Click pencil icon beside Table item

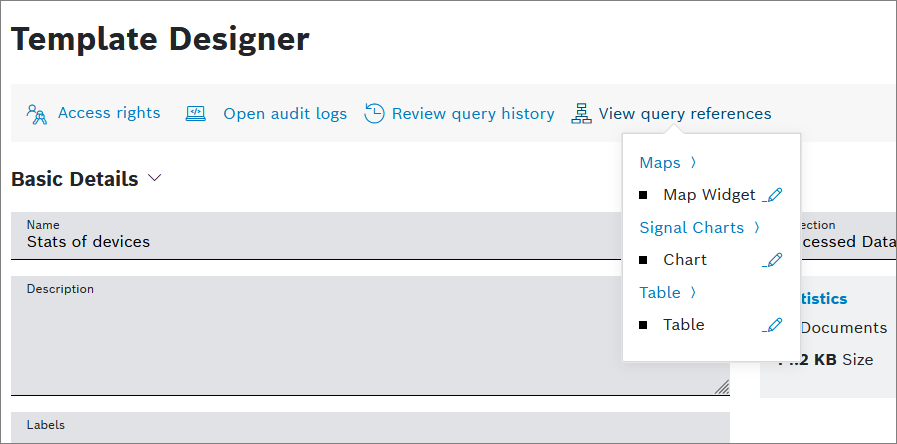pos(772,325)
